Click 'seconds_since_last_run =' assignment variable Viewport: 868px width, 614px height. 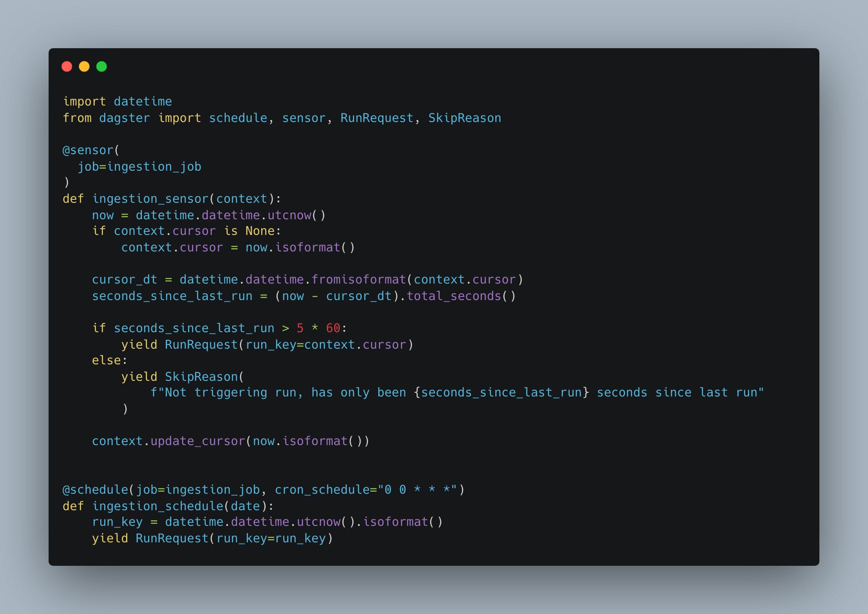(172, 296)
